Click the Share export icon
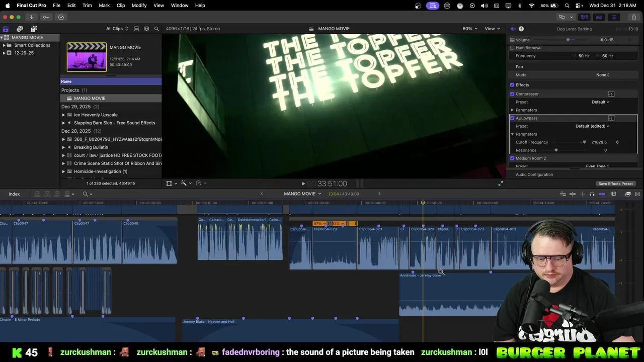The width and height of the screenshot is (644, 362). coord(633,17)
